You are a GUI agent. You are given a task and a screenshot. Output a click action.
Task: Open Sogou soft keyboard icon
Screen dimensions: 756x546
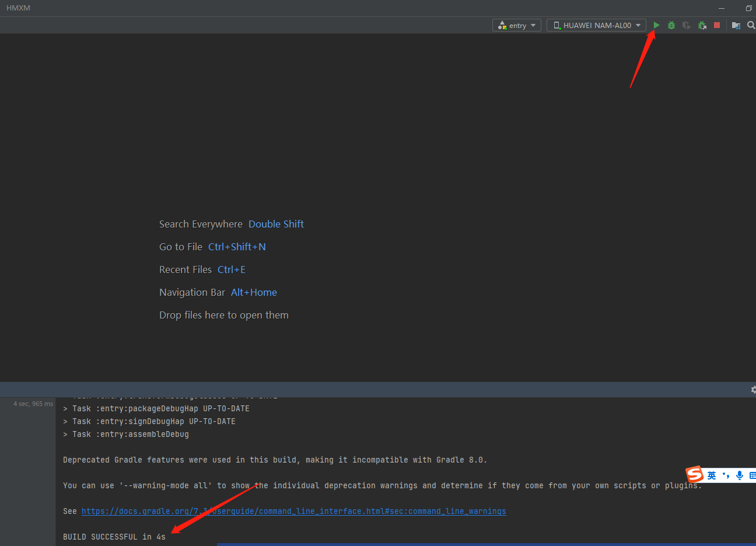click(752, 475)
